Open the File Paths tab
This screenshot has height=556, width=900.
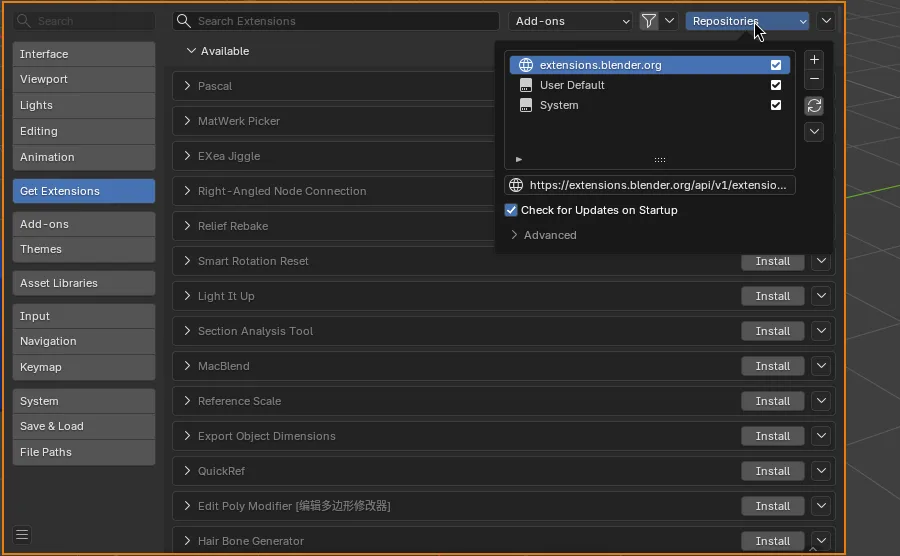tap(84, 452)
